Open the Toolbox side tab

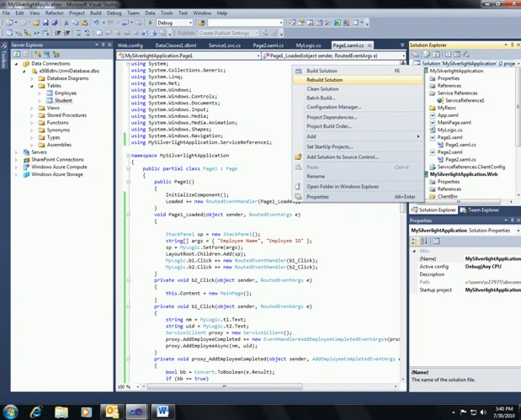pyautogui.click(x=3, y=56)
